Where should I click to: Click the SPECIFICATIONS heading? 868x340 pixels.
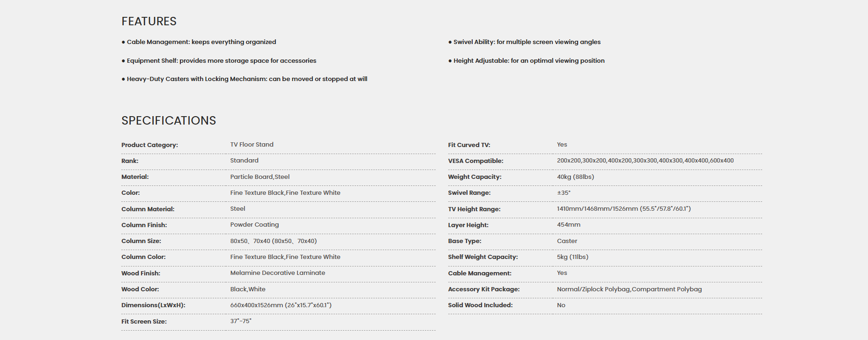click(x=169, y=121)
